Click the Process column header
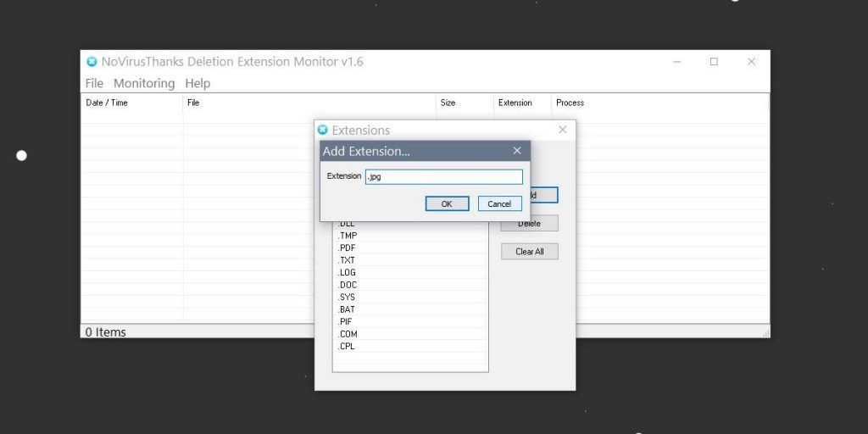The width and height of the screenshot is (868, 434). point(570,103)
